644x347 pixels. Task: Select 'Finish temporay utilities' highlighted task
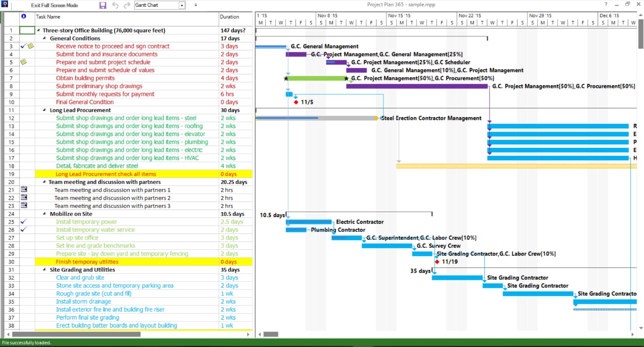[87, 262]
